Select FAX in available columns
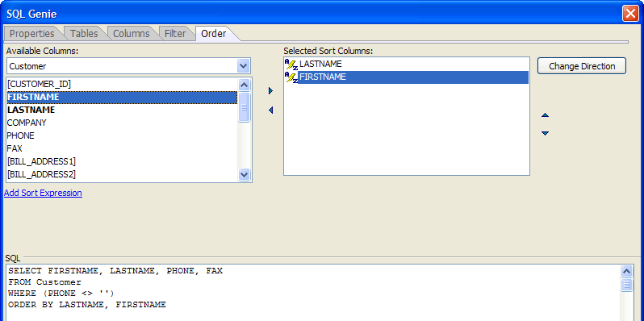 pyautogui.click(x=122, y=148)
